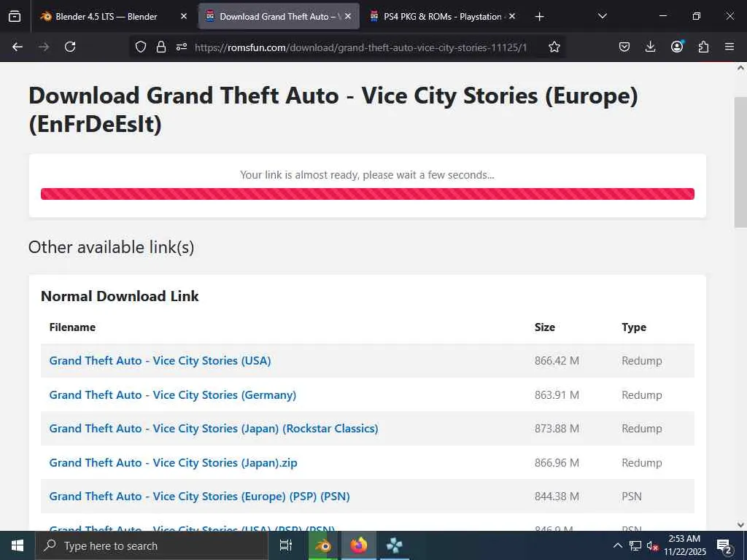747x560 pixels.
Task: Click scrollbar up arrow
Action: (740, 68)
